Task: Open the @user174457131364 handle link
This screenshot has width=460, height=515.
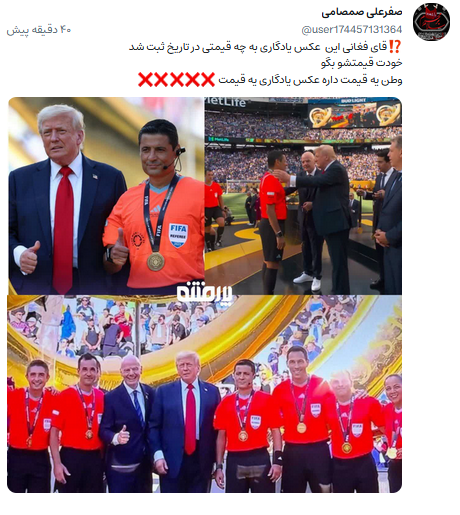Action: pos(352,30)
